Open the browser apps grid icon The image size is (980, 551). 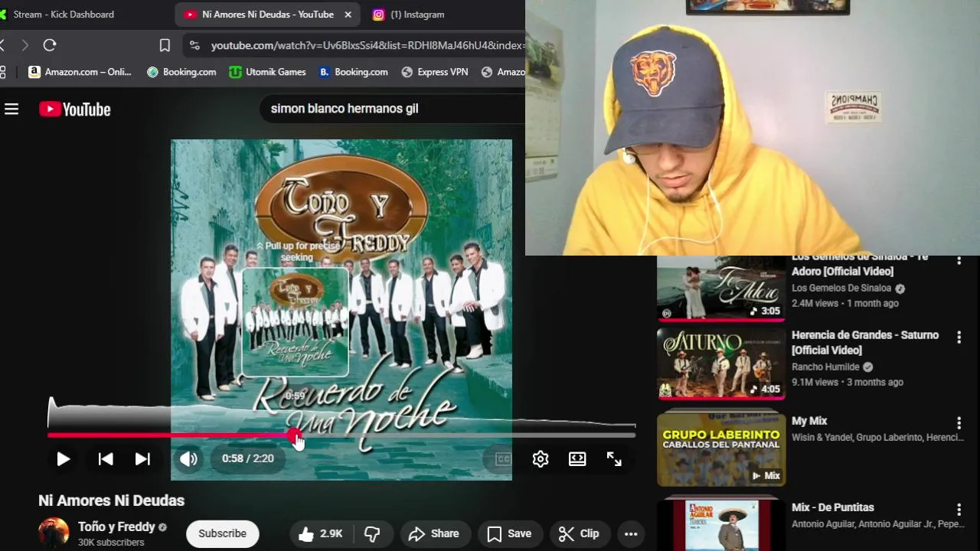(x=2, y=72)
